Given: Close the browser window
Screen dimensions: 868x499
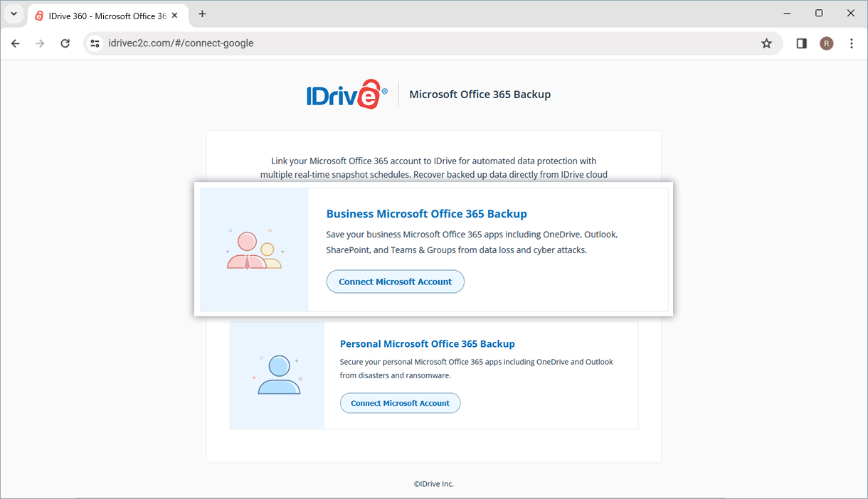Looking at the screenshot, I should (851, 13).
